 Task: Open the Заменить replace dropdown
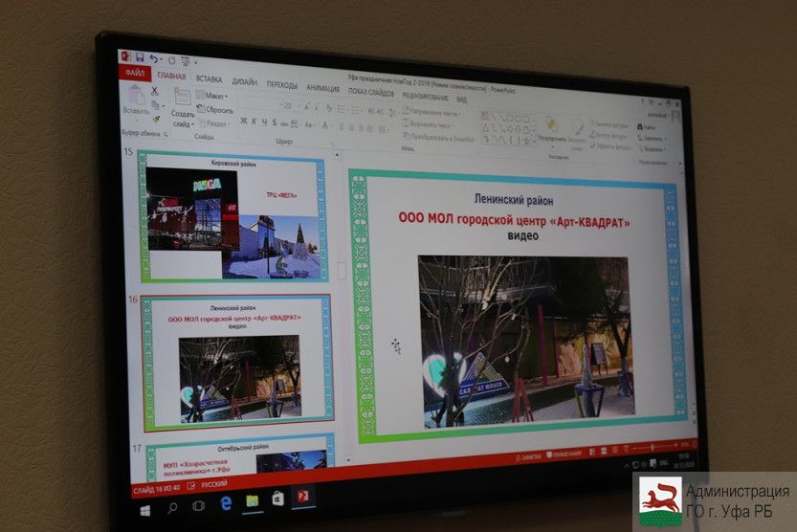pyautogui.click(x=653, y=138)
